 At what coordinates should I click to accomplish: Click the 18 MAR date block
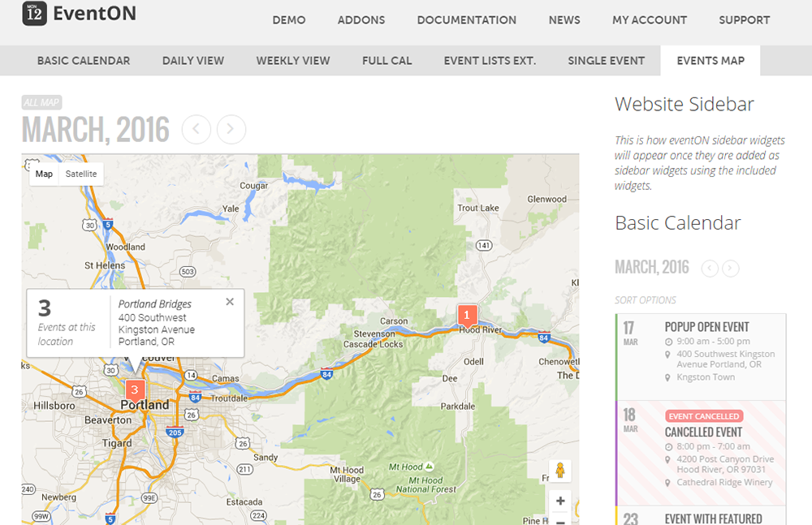(x=630, y=420)
